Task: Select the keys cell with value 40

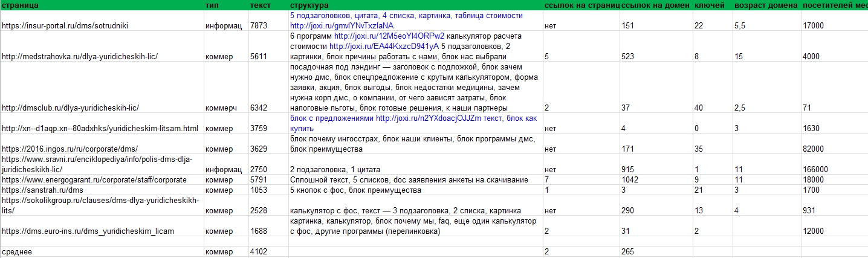Action: (x=713, y=87)
